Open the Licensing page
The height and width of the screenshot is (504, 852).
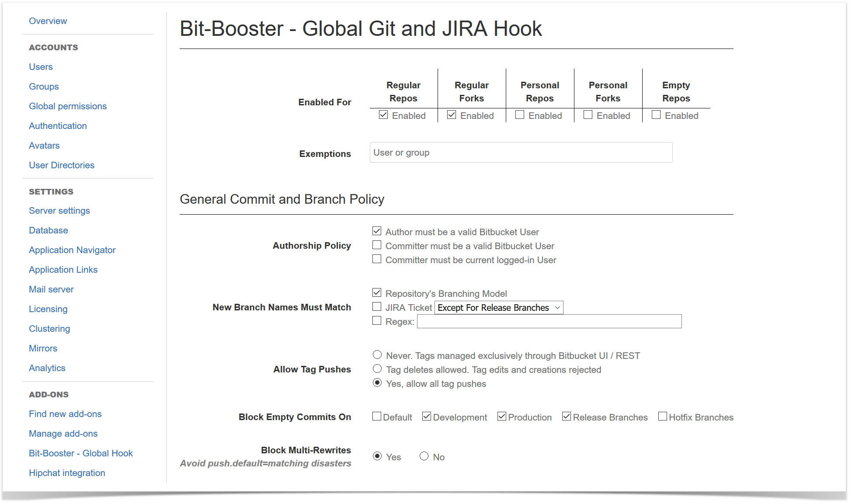coord(48,309)
